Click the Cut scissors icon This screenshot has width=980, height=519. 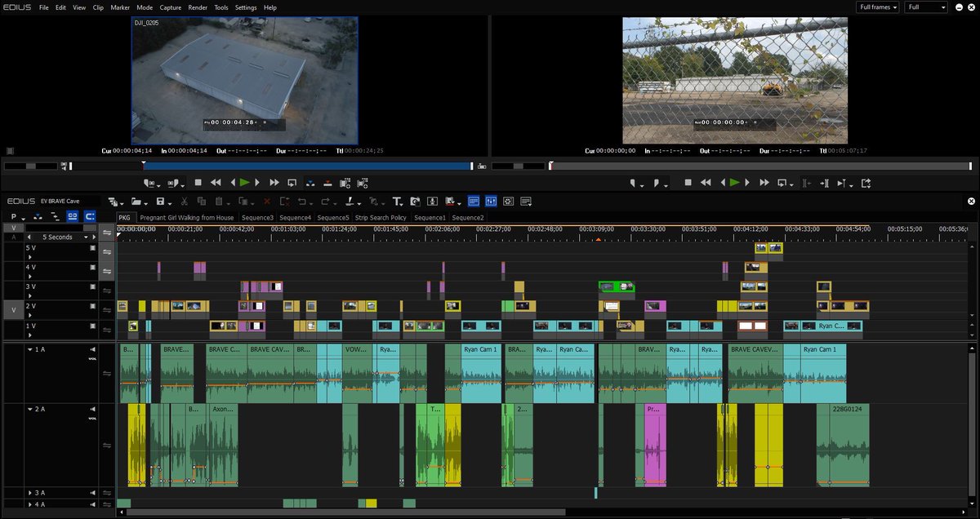coord(185,201)
